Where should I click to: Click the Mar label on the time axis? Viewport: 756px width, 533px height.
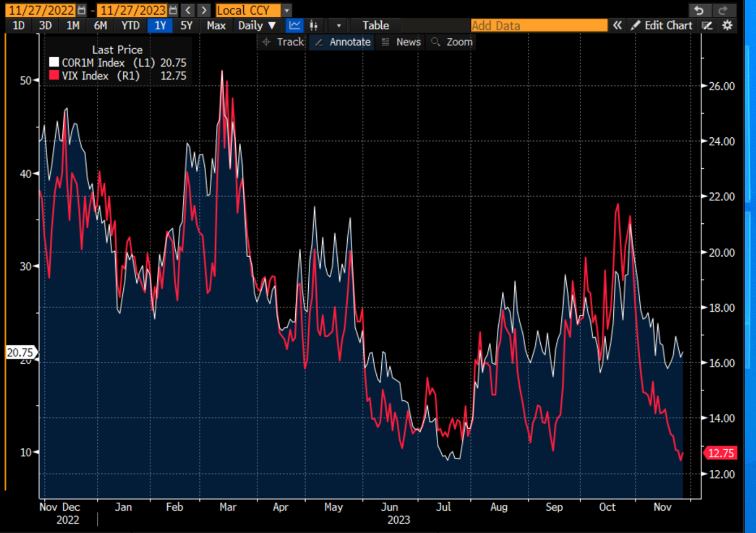(228, 507)
